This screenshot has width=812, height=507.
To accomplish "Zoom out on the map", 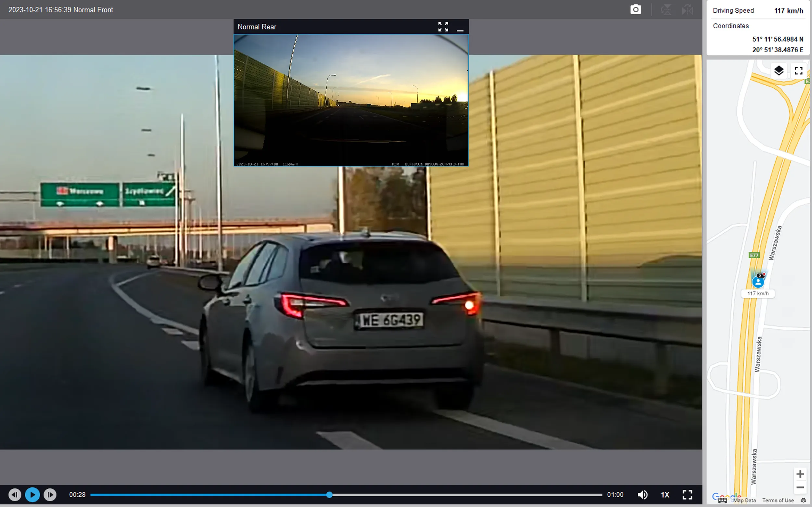I will pos(800,487).
